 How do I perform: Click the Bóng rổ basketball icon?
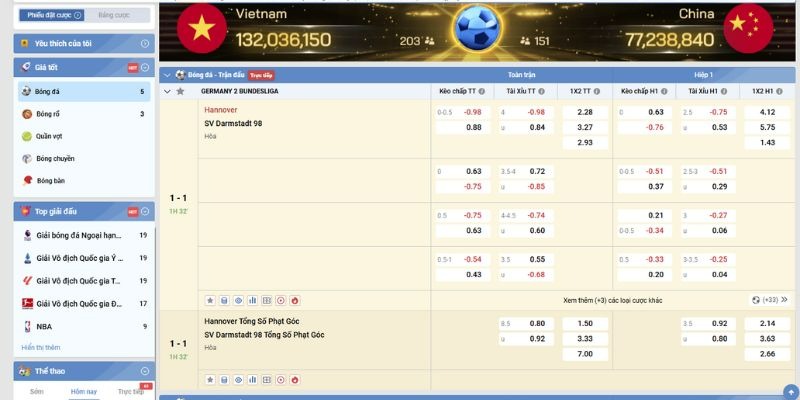pos(26,114)
